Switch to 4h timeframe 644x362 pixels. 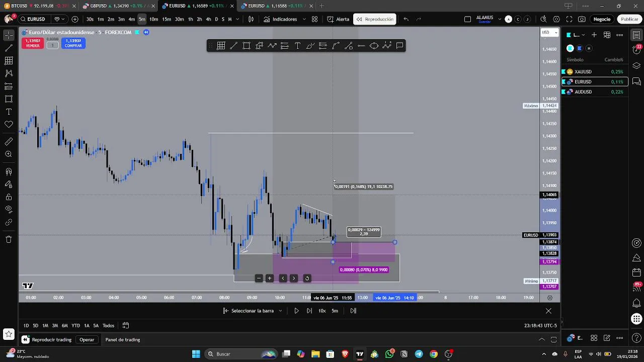coord(208,19)
